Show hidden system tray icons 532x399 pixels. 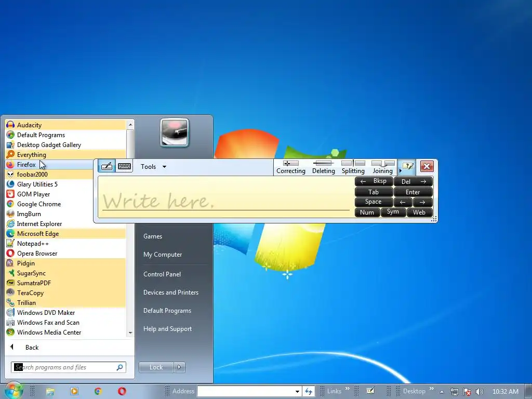(x=442, y=392)
